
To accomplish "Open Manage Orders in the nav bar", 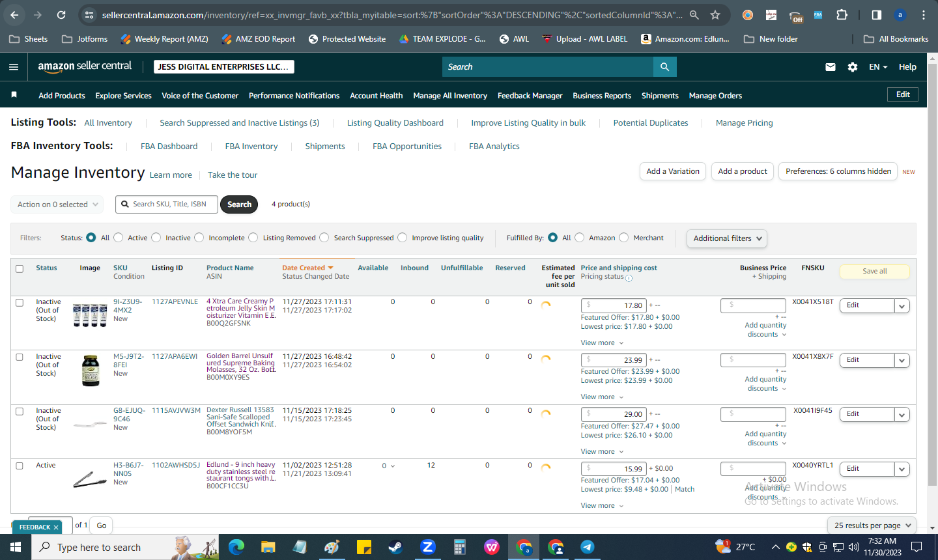I will [x=715, y=96].
